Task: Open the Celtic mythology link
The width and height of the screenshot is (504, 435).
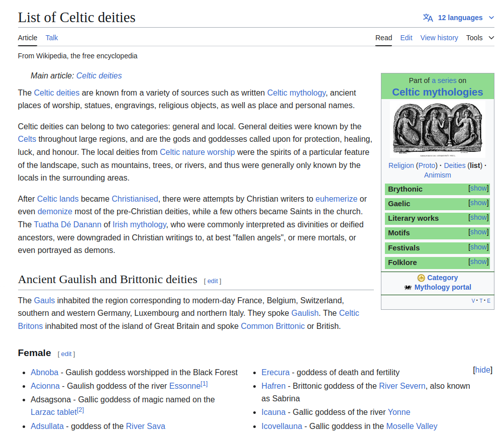Action: 296,93
